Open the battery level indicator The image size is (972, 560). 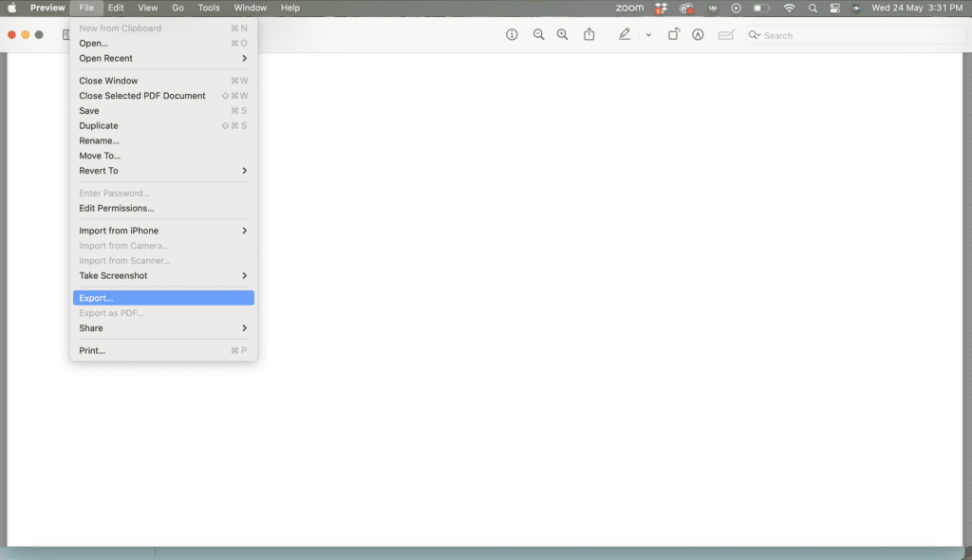[x=760, y=8]
